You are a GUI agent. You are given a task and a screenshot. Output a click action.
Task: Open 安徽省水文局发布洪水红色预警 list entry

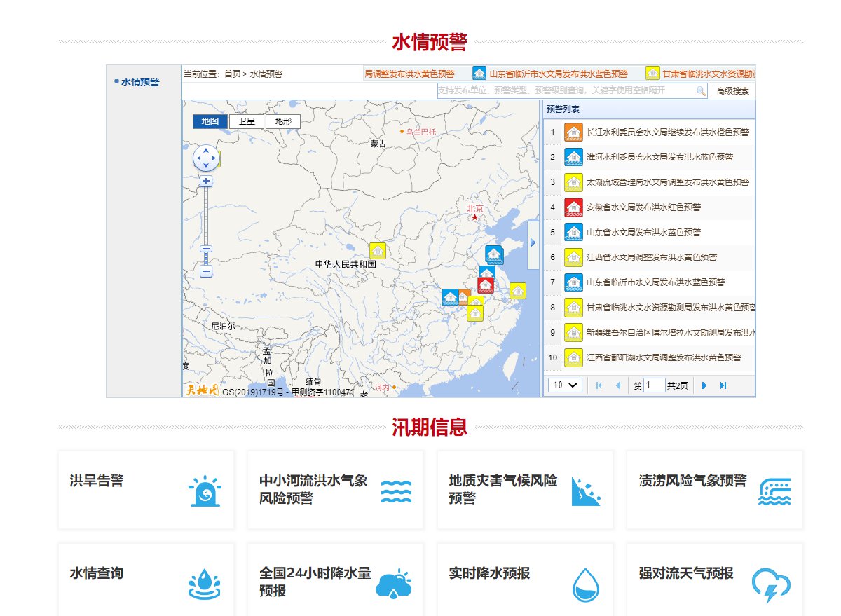tap(643, 207)
